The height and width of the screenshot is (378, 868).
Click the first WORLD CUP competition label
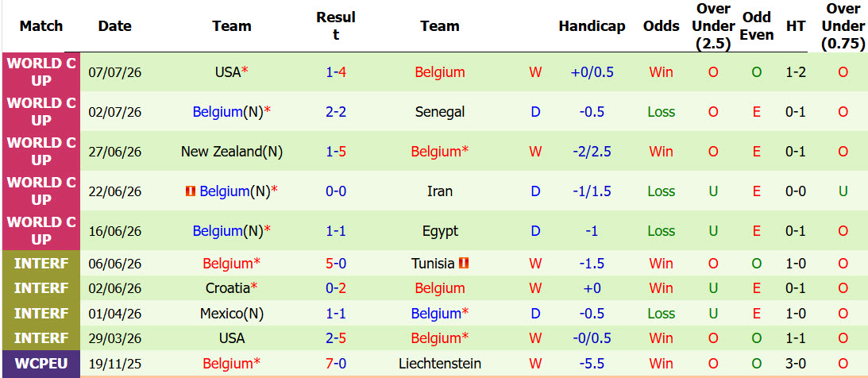pos(41,72)
